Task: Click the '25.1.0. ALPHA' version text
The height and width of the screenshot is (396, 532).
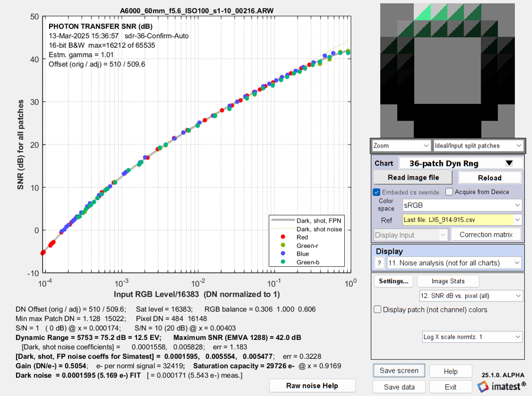Action: pyautogui.click(x=503, y=375)
